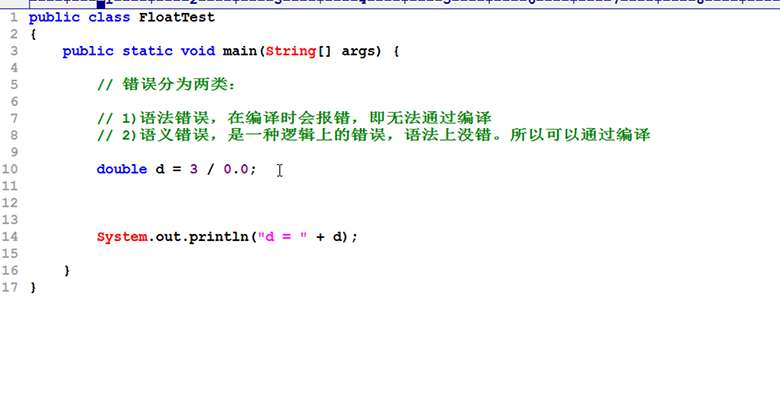Click line number 16 in the gutter
This screenshot has width=780, height=399.
(9, 271)
